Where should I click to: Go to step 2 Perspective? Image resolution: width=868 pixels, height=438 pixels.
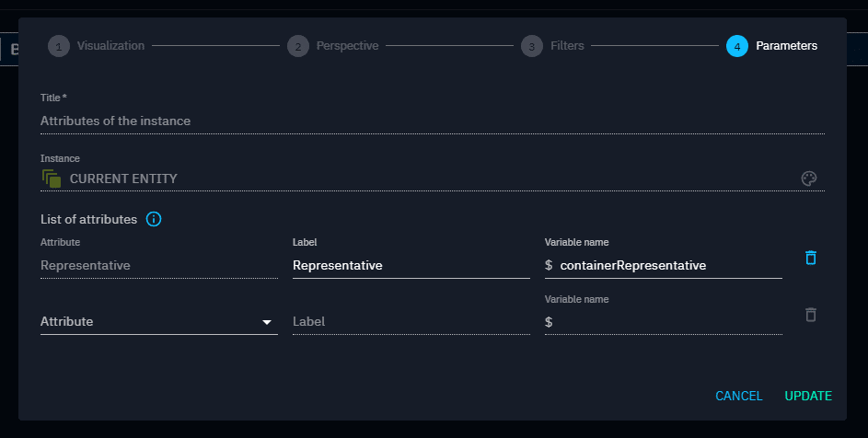(332, 46)
